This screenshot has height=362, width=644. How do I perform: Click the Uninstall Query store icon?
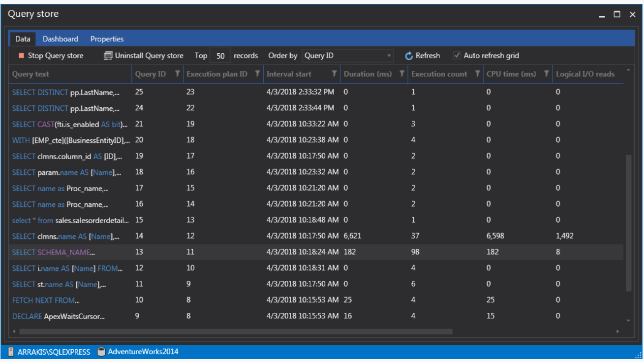coord(108,56)
